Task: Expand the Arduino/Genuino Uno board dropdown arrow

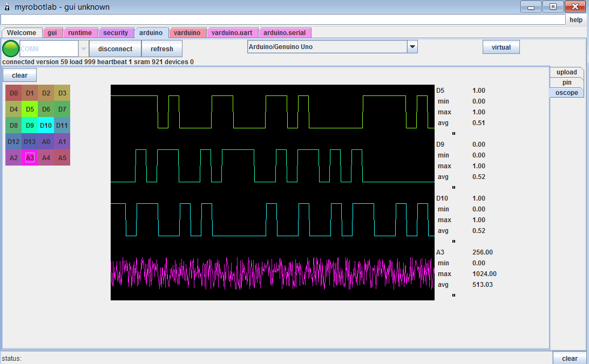Action: pyautogui.click(x=412, y=47)
